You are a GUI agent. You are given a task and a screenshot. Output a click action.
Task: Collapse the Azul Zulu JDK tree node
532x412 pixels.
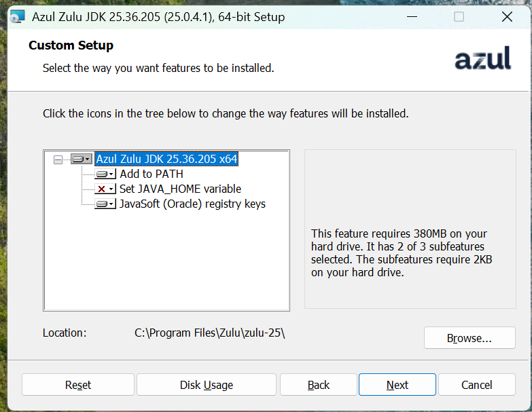pos(58,160)
